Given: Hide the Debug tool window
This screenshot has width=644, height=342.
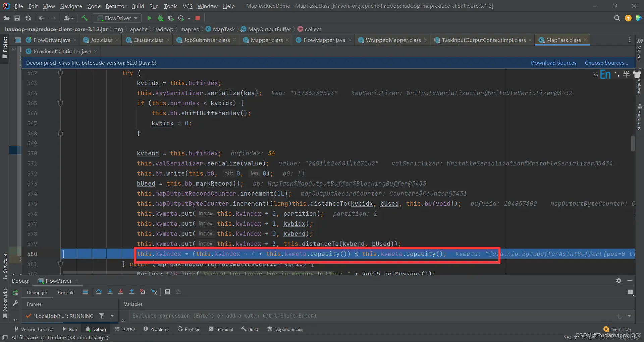Looking at the screenshot, I should (x=630, y=281).
